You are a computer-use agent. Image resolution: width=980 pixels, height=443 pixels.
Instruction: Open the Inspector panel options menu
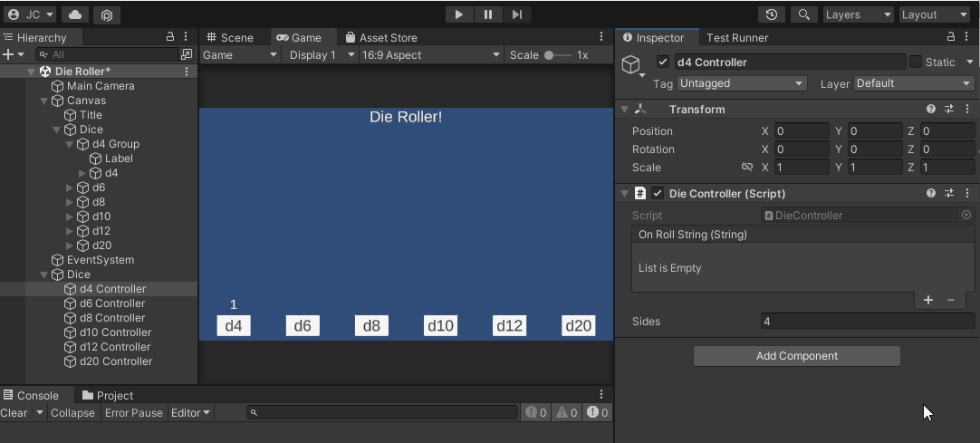[967, 37]
